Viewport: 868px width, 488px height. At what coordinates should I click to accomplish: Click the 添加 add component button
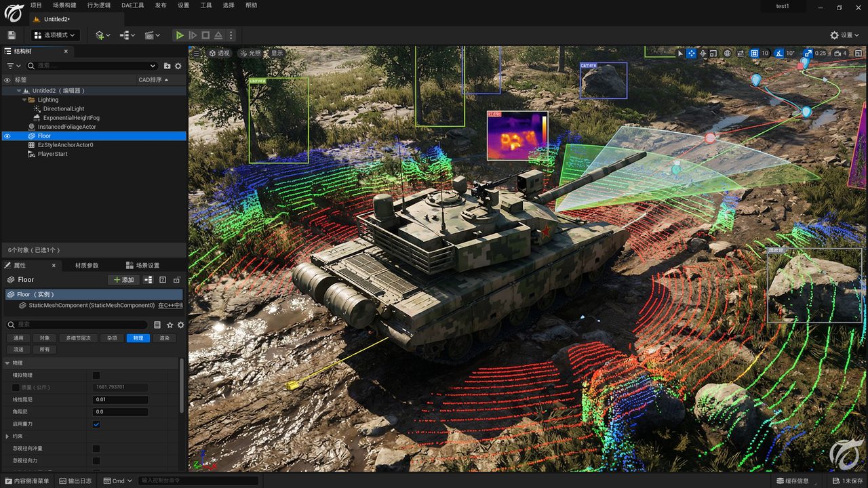coord(124,280)
